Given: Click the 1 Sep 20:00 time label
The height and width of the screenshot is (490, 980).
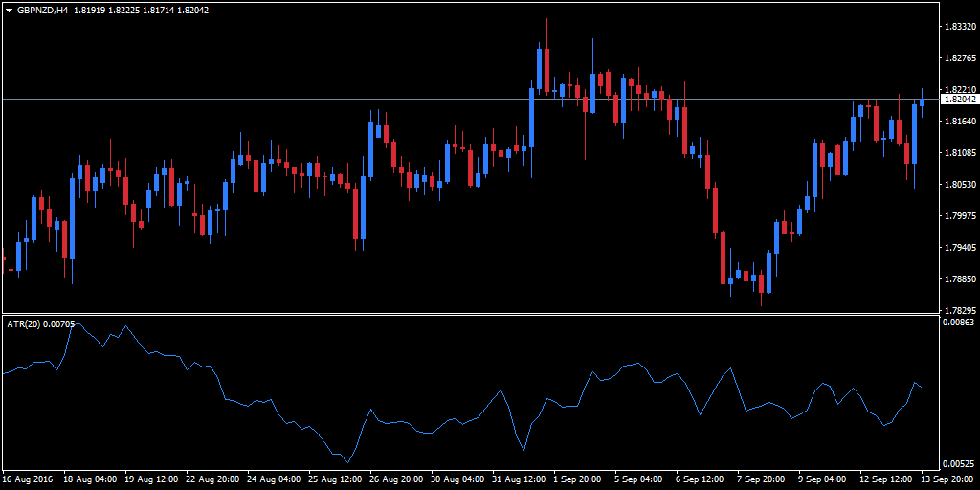Looking at the screenshot, I should (577, 479).
